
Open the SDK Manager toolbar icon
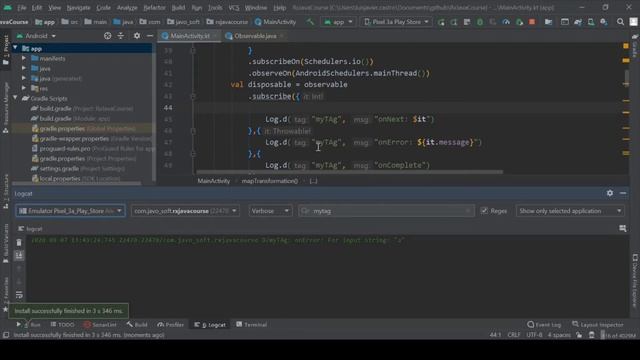pos(604,22)
